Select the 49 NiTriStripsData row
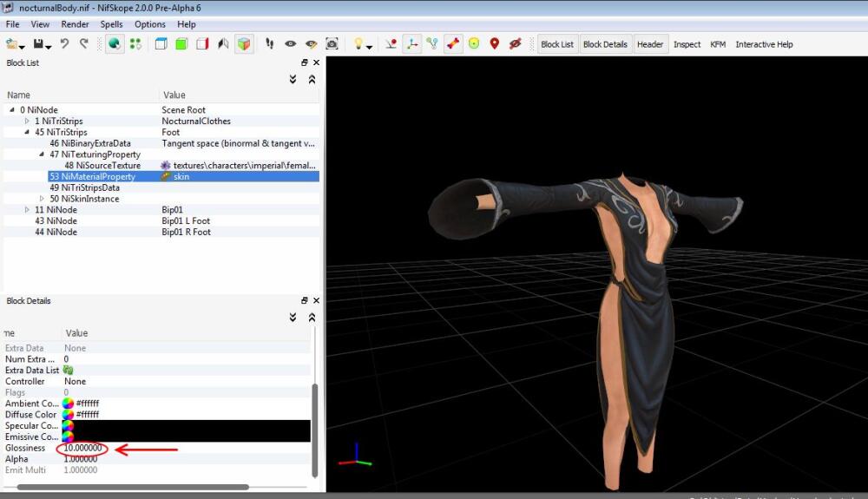 161,187
